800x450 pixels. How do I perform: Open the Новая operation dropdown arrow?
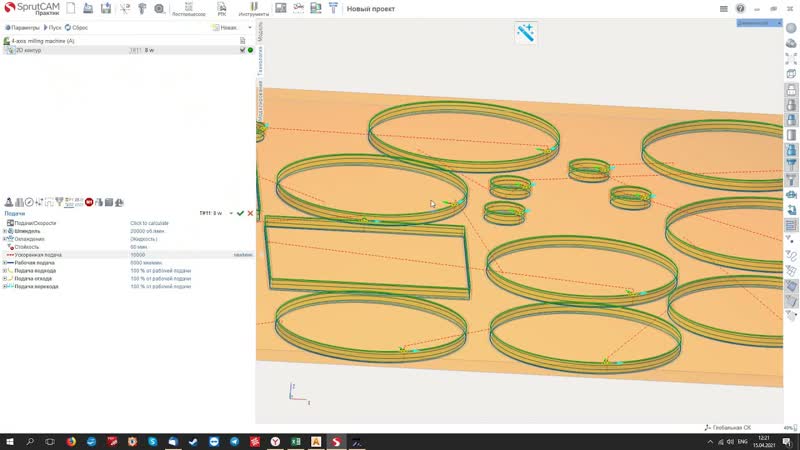pyautogui.click(x=249, y=28)
